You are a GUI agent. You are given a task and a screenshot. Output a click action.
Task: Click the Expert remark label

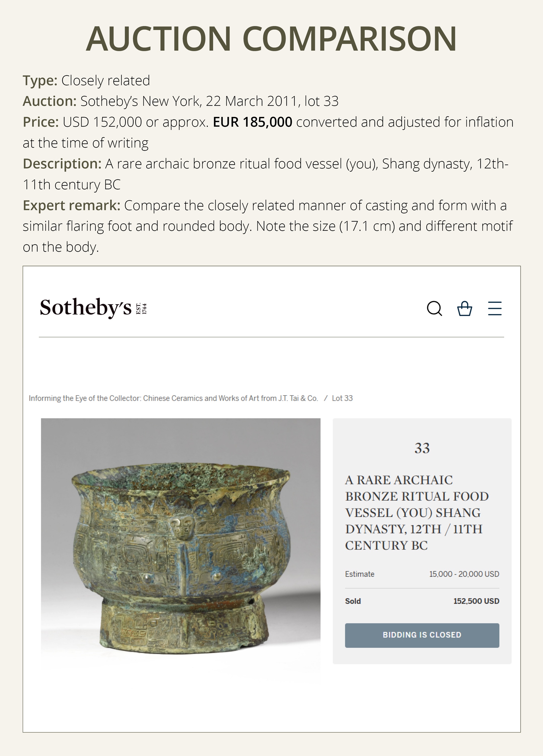71,205
